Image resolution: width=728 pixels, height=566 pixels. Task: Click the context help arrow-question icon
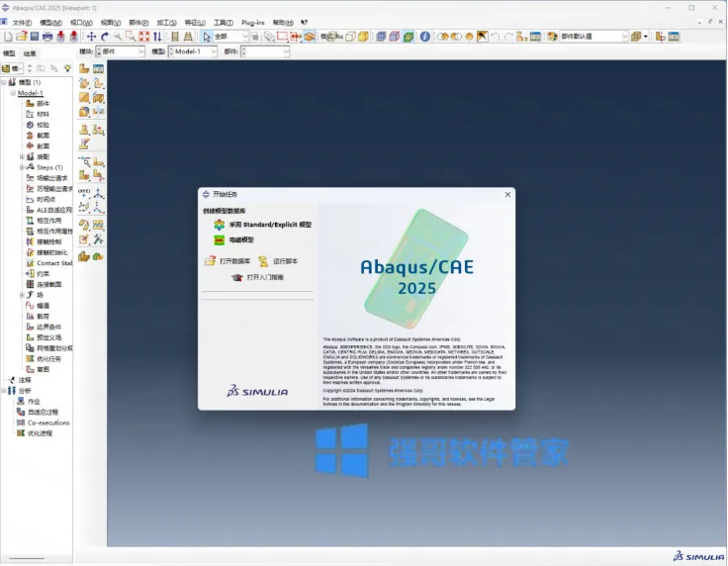(304, 23)
